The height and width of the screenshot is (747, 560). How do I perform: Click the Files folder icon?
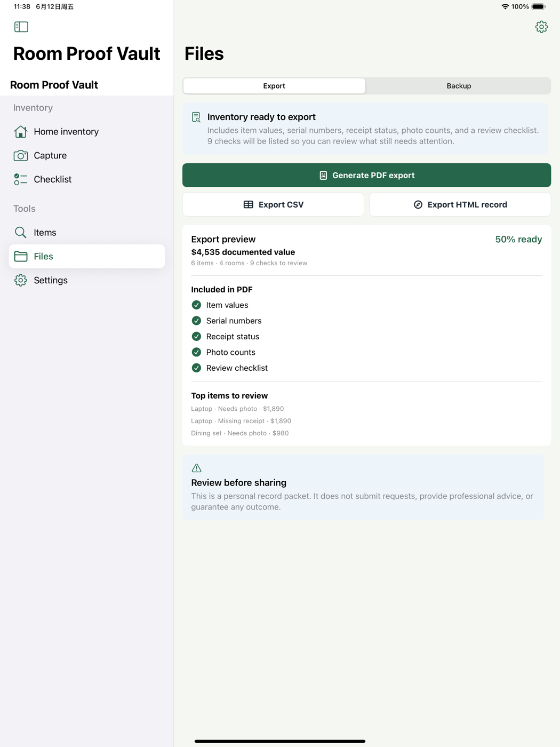click(21, 256)
